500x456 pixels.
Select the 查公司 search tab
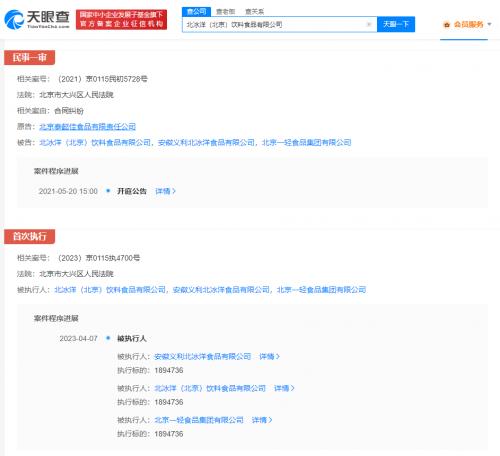click(x=196, y=12)
